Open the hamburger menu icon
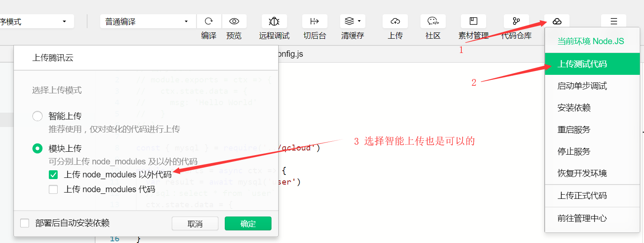Screen dimensions: 644x243 [614, 21]
